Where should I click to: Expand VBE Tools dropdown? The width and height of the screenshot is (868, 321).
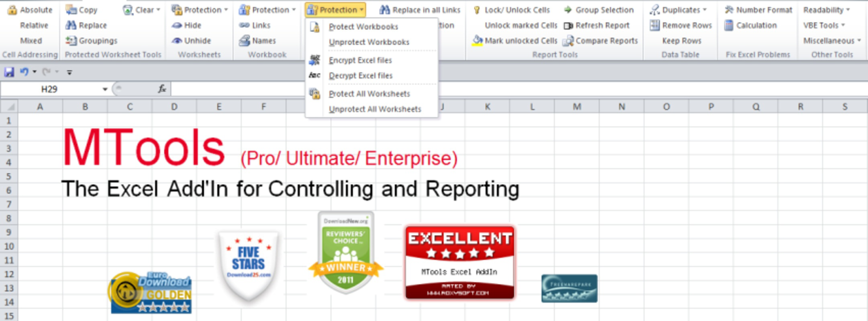(824, 25)
